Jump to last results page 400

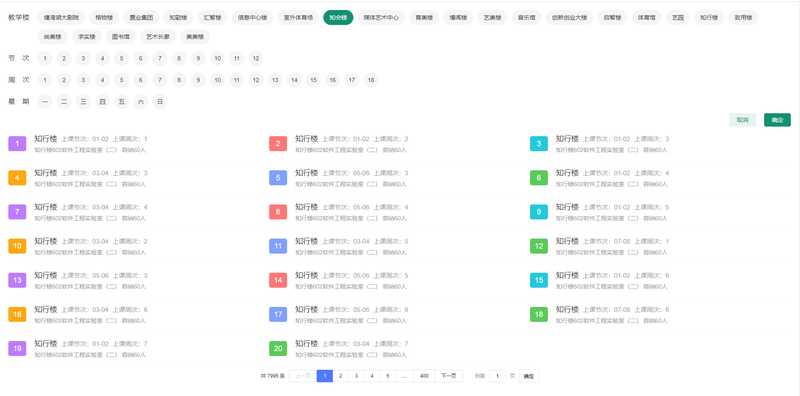pos(424,376)
